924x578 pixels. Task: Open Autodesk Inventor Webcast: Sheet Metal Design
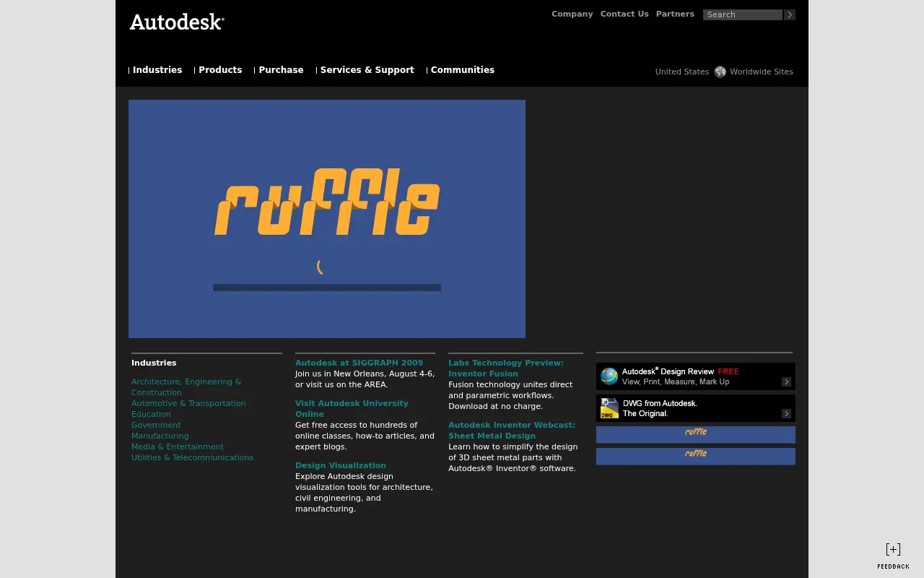click(512, 430)
